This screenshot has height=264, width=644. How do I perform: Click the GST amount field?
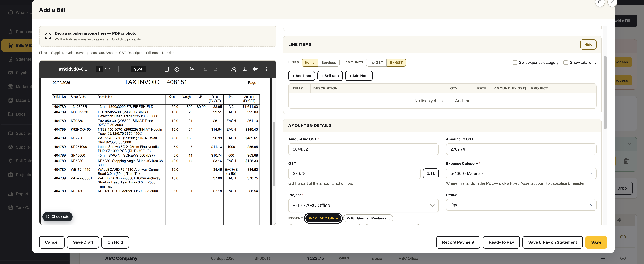(354, 173)
